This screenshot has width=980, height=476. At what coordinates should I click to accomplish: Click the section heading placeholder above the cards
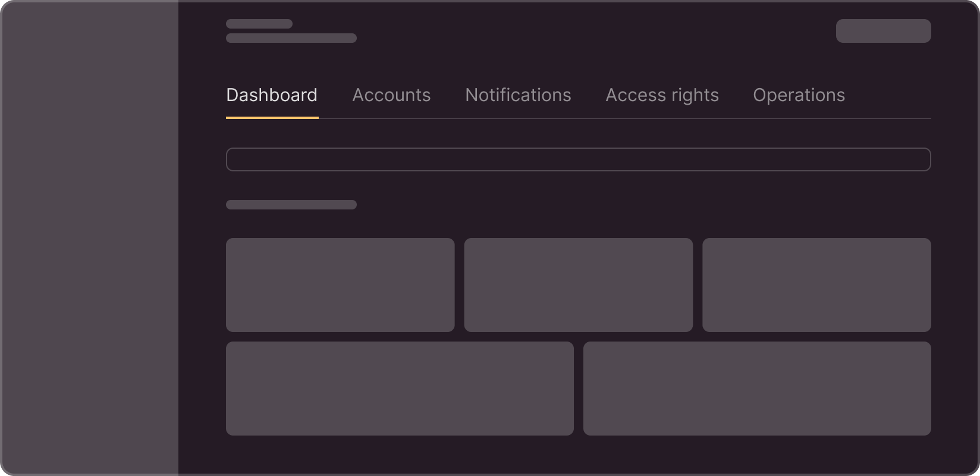[291, 205]
